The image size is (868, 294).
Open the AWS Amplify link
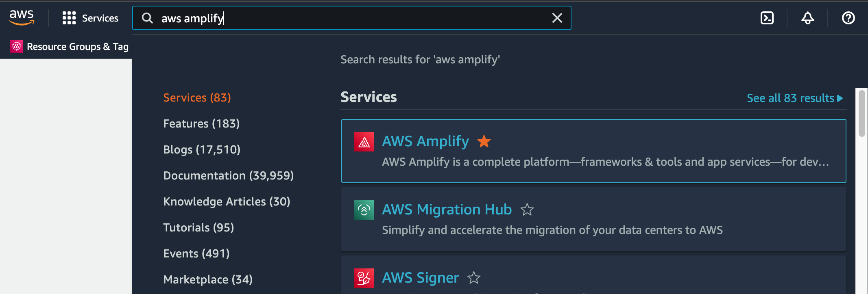[425, 141]
